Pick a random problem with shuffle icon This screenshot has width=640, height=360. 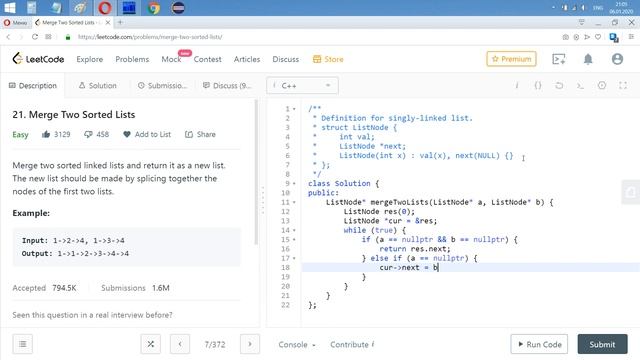coord(151,344)
